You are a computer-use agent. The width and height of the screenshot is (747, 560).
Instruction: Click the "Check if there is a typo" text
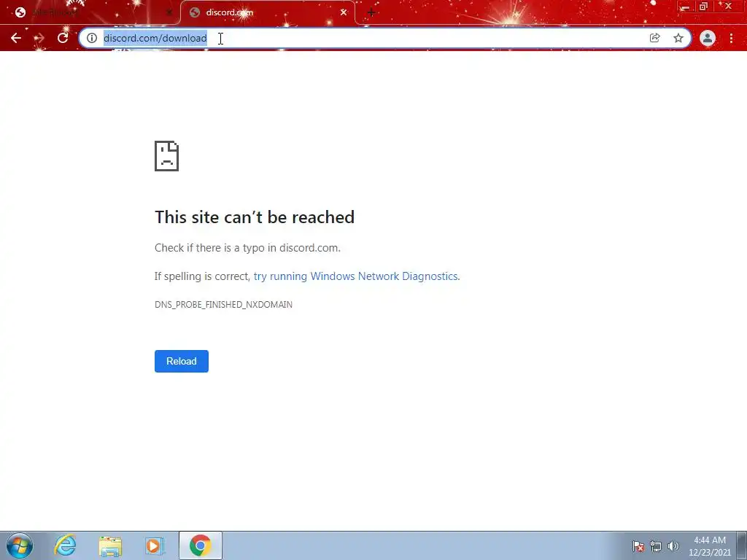(x=247, y=248)
